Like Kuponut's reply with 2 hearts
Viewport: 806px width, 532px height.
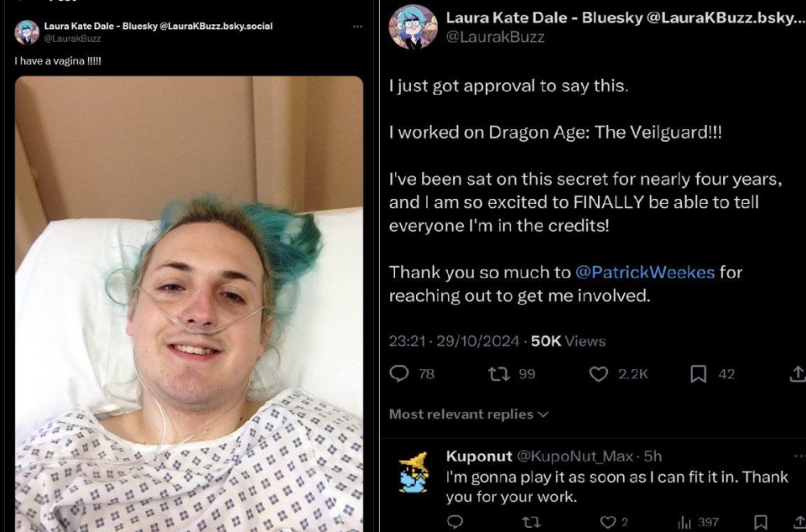(608, 522)
